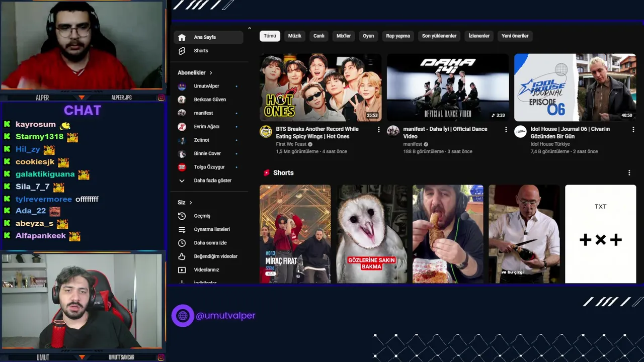Select the Müzik filter chip
644x362 pixels.
[x=294, y=36]
